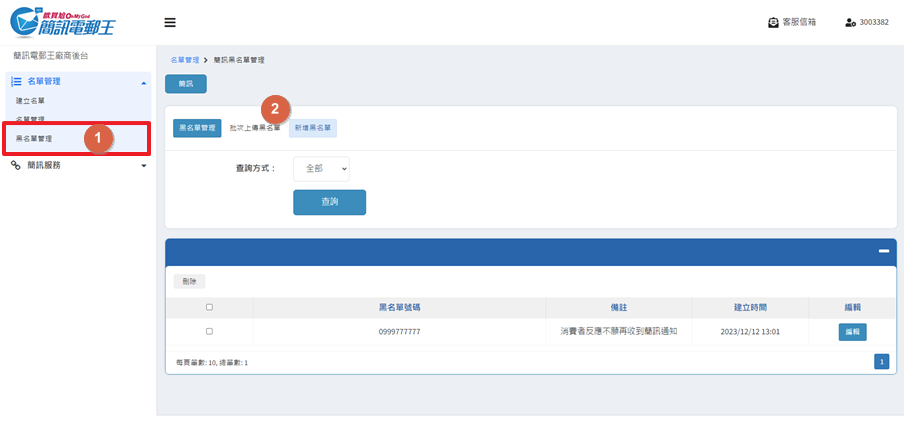904x431 pixels.
Task: Click the note 消費者反應不願再收到簡訊通知
Action: 619,331
